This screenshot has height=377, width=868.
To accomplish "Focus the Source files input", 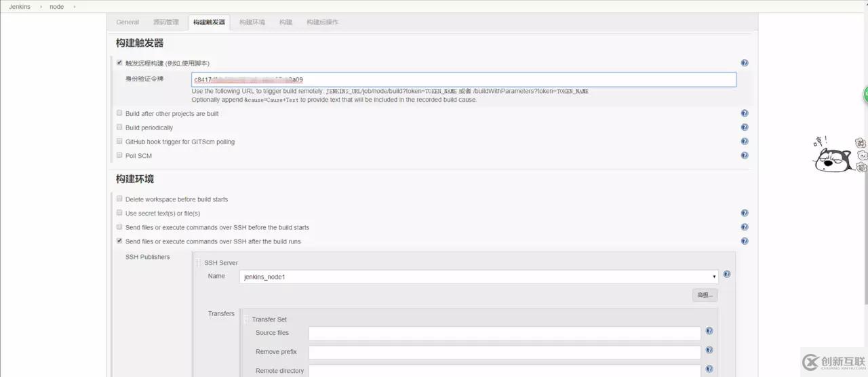I will click(x=505, y=334).
